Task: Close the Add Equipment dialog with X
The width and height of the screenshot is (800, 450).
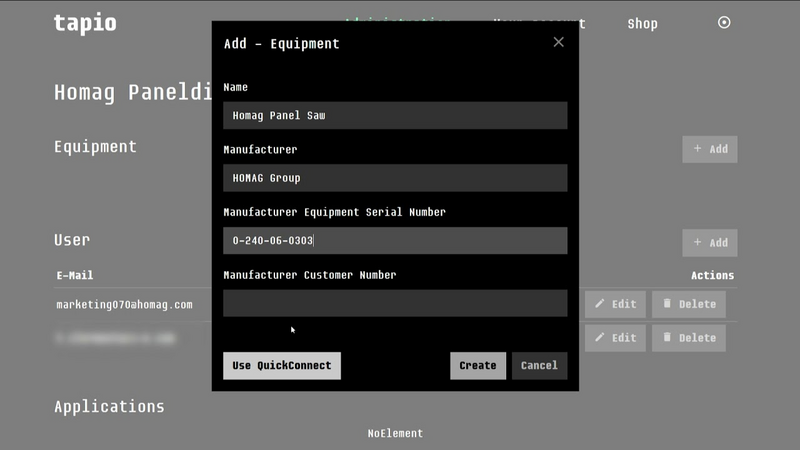Action: pos(558,42)
